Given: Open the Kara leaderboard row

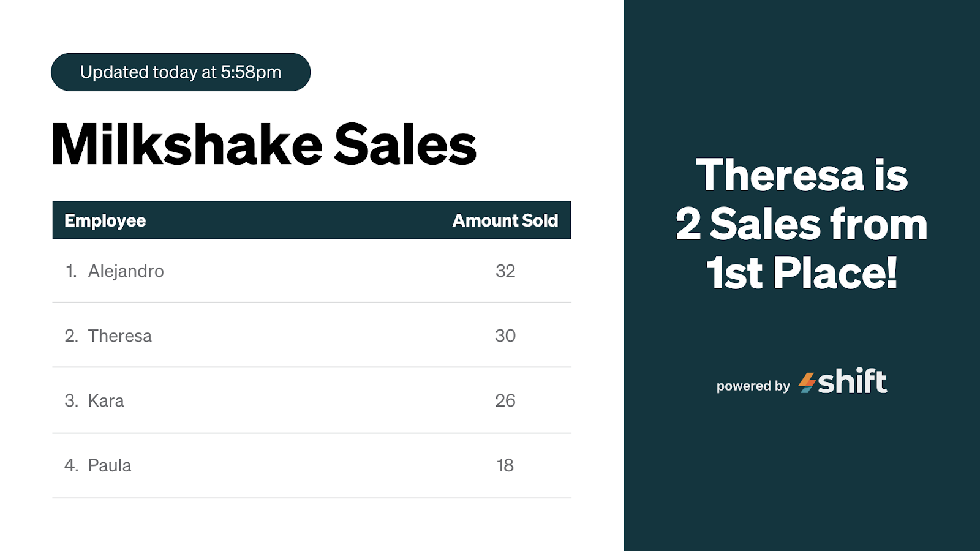Looking at the screenshot, I should point(312,400).
